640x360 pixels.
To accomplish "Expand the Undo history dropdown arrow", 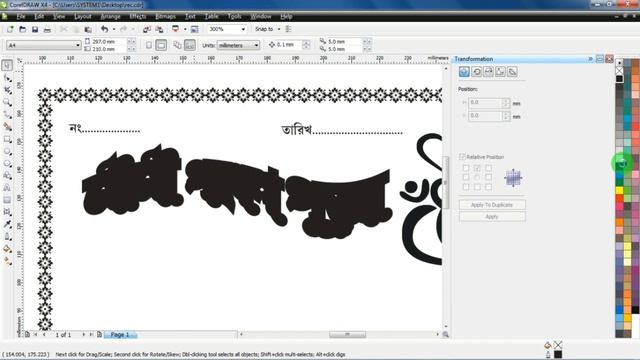I will (x=114, y=29).
